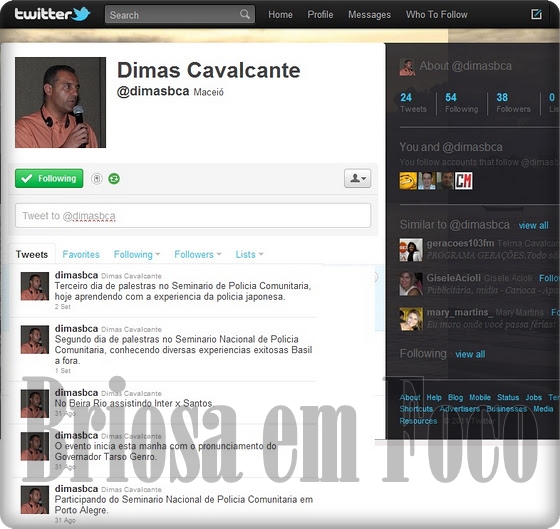Click 'No Beira Rio assistindo Inter x Santos' text
The width and height of the screenshot is (560, 529).
[x=134, y=403]
